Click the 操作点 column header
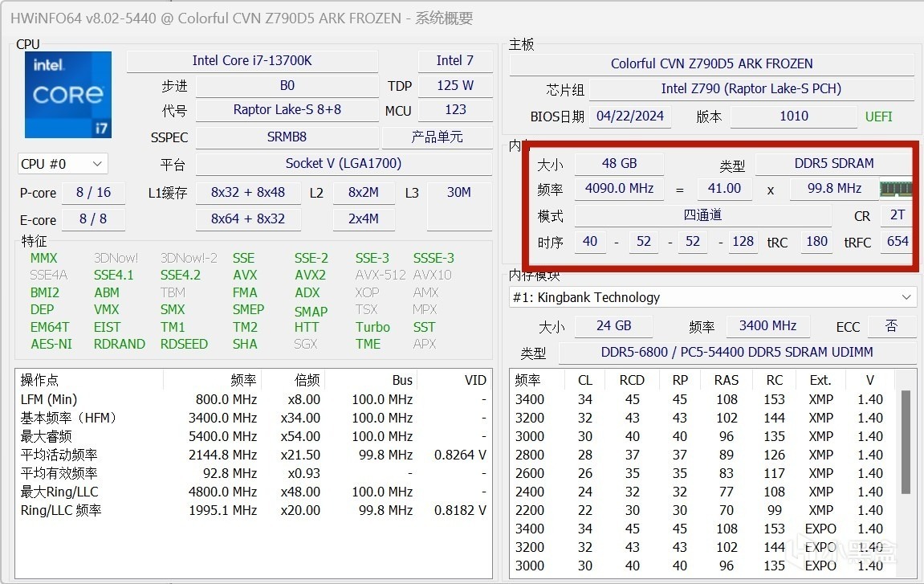 89,381
